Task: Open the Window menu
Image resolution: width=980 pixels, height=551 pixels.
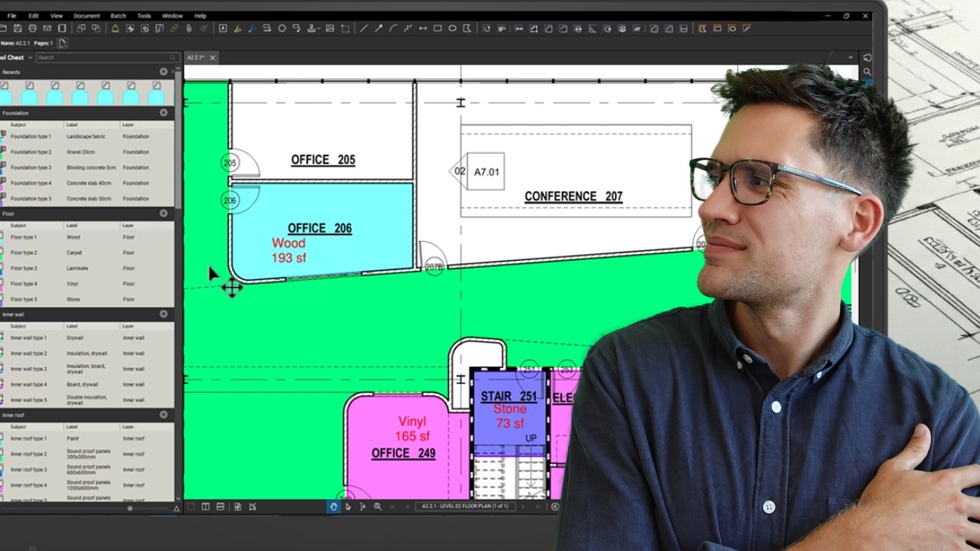Action: click(172, 15)
